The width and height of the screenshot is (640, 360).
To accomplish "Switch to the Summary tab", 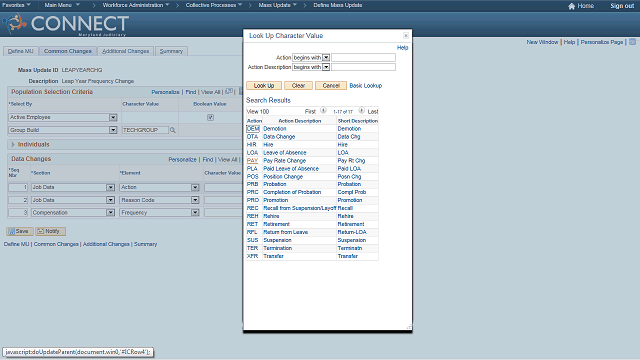I will click(171, 51).
